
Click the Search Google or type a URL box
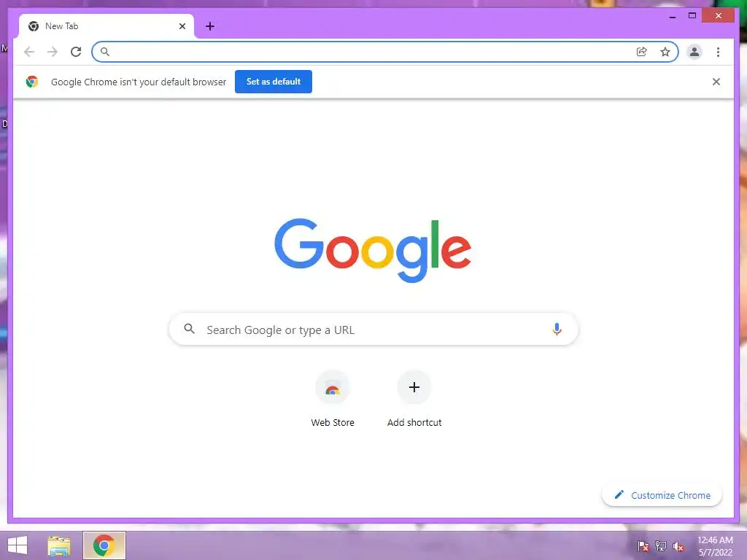[373, 330]
